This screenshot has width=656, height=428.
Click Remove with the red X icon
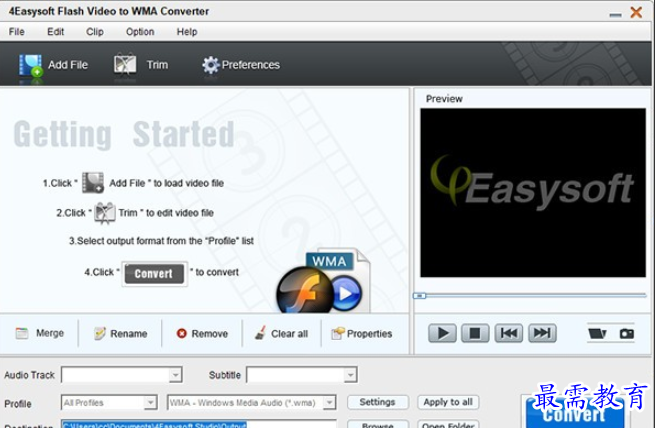pos(202,333)
